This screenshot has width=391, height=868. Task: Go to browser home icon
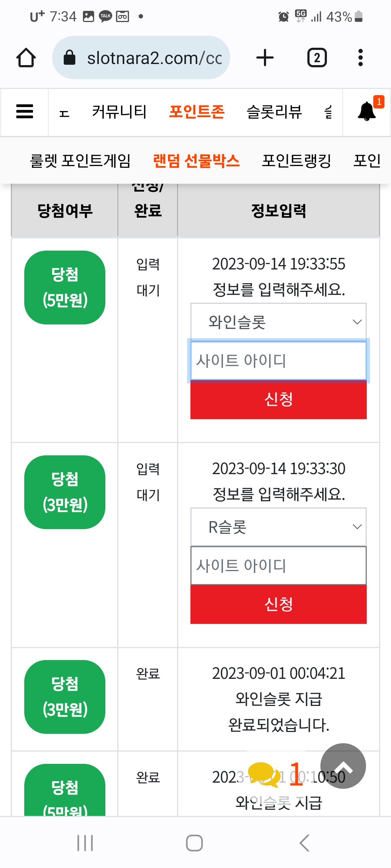[26, 58]
